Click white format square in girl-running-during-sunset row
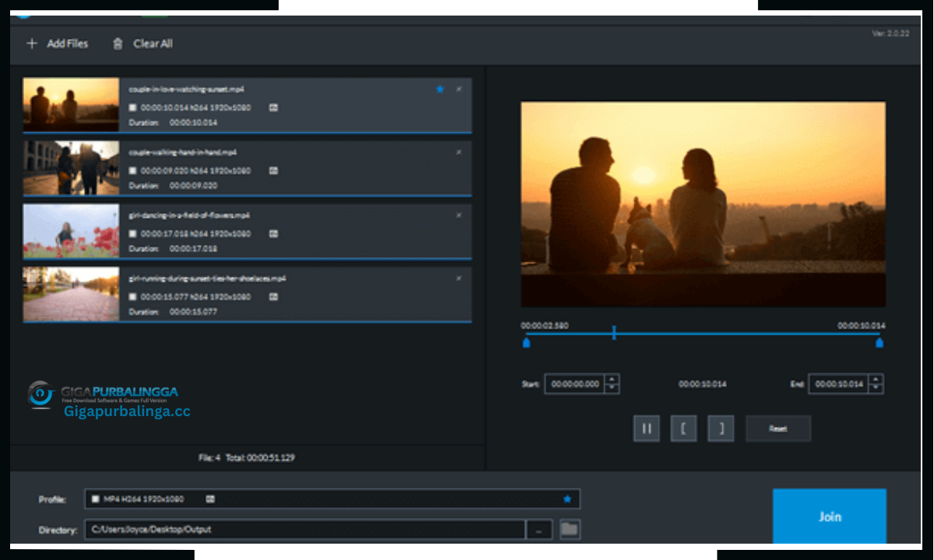Viewport: 934px width, 560px height. coord(133,296)
